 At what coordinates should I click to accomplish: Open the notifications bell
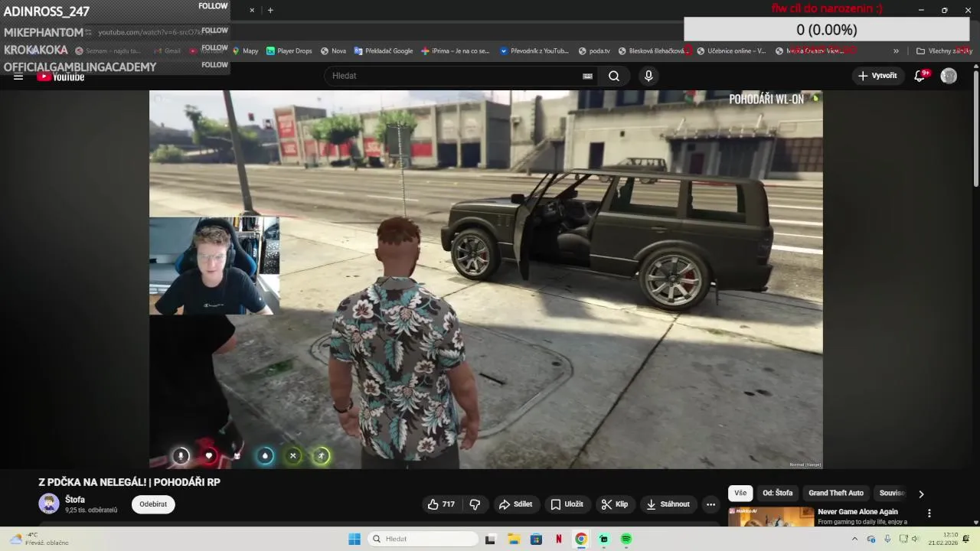tap(920, 76)
